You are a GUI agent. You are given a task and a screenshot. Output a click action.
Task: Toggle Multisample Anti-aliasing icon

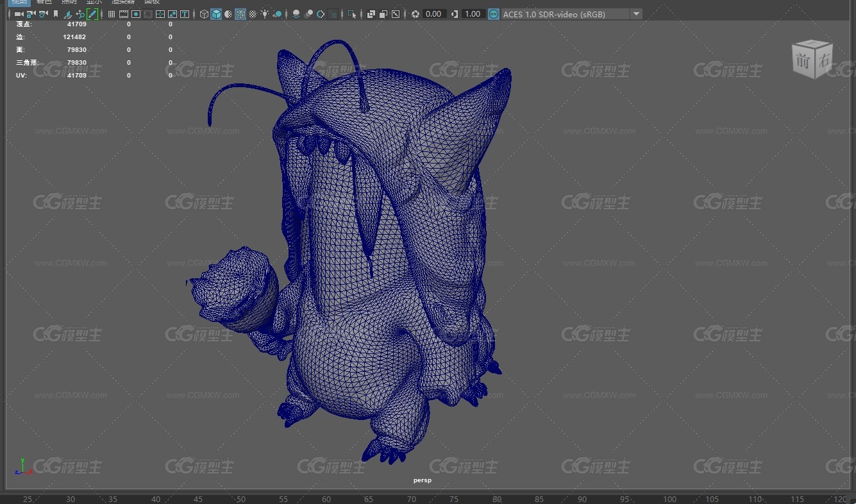click(321, 13)
